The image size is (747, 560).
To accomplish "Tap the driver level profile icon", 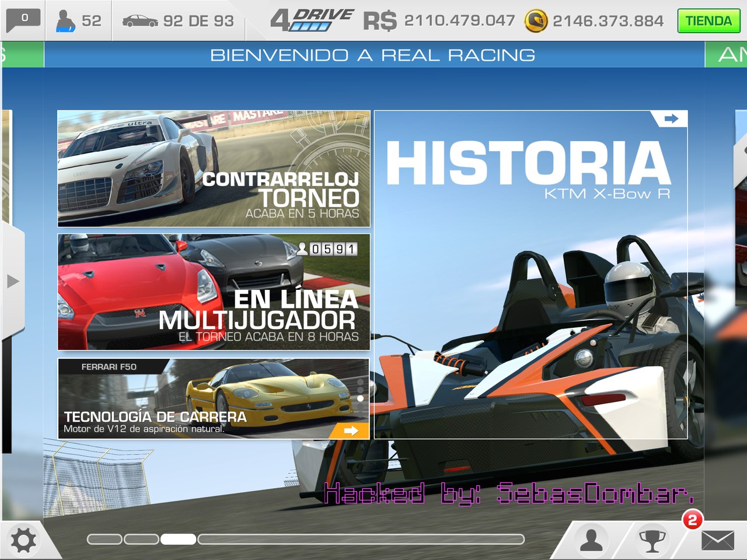I will [x=65, y=21].
